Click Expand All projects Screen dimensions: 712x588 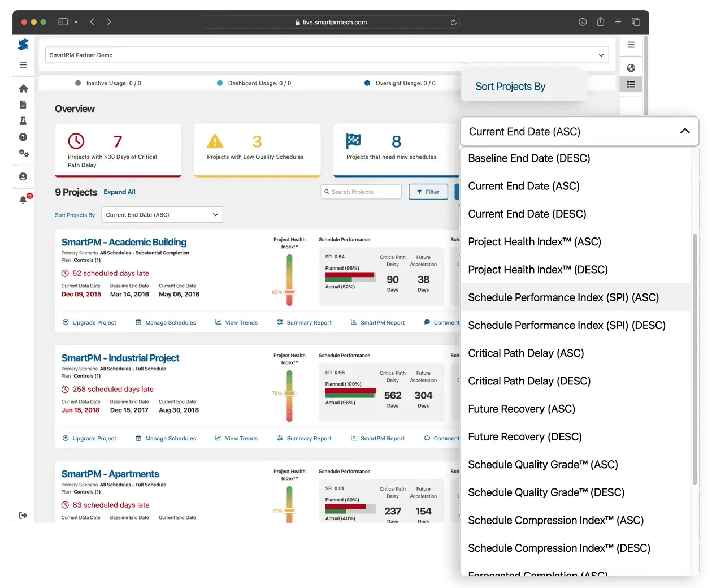[119, 192]
